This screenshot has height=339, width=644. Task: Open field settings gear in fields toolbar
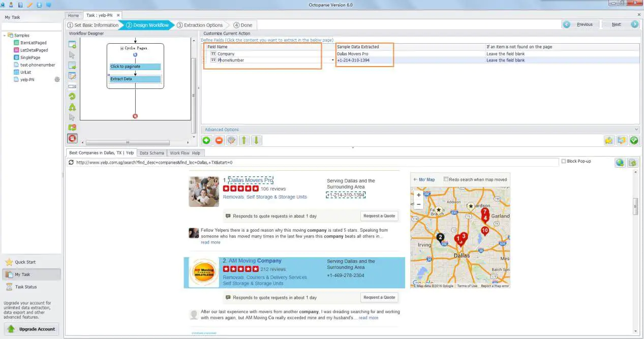point(232,140)
